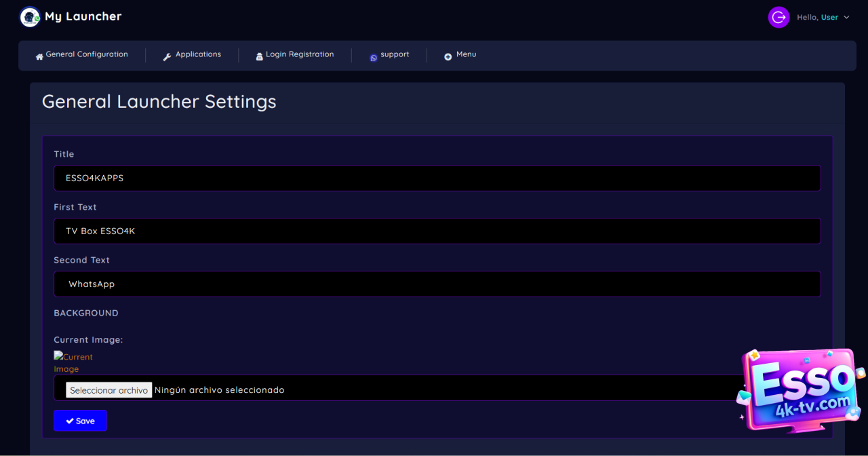Click the home icon beside General Configuration
This screenshot has width=868, height=456.
(x=39, y=56)
